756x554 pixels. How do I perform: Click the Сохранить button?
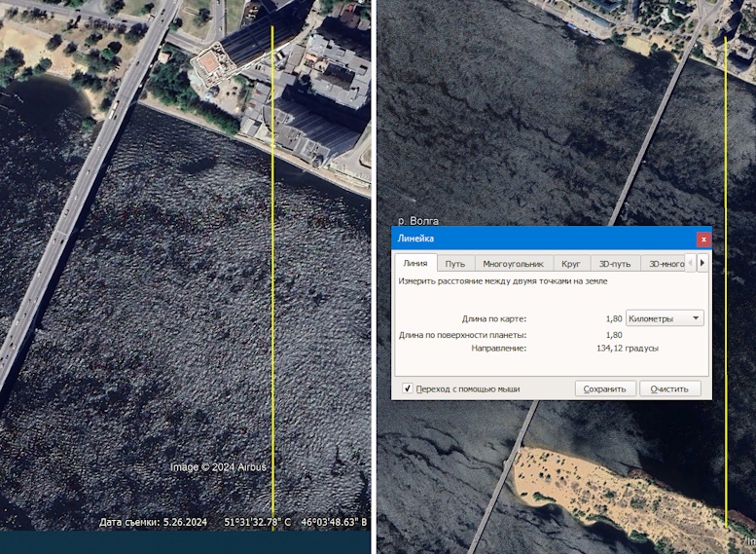coord(605,388)
